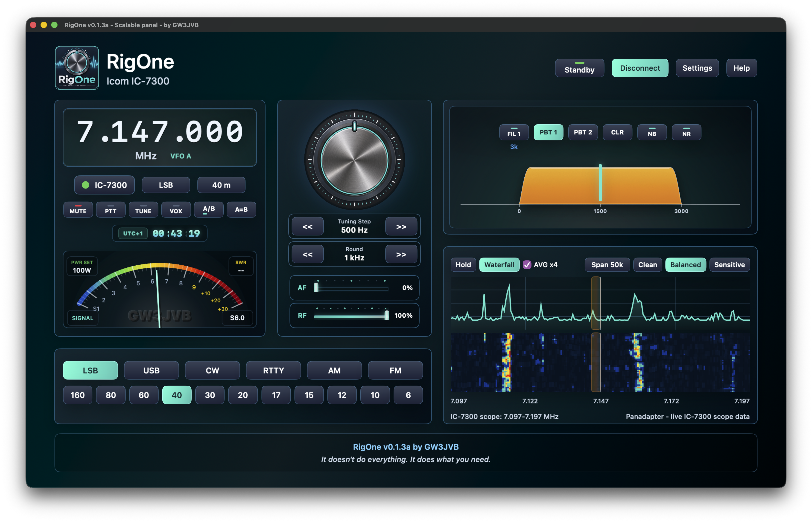Click the AF volume slider handle
The width and height of the screenshot is (812, 522).
pyautogui.click(x=316, y=287)
